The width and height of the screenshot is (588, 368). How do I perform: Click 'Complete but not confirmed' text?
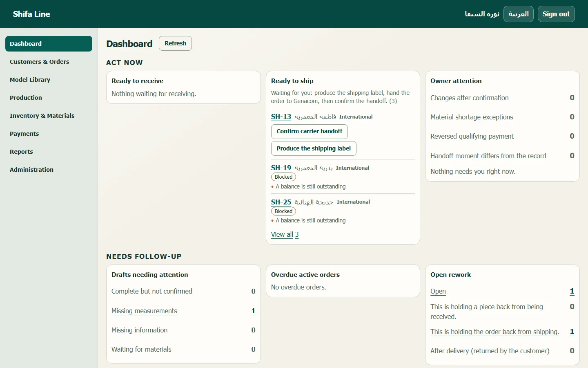point(152,291)
